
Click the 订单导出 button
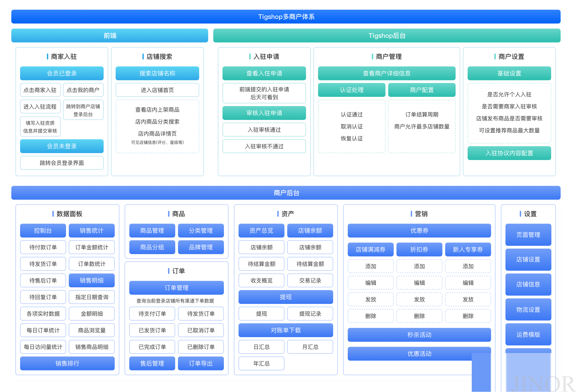tap(201, 363)
